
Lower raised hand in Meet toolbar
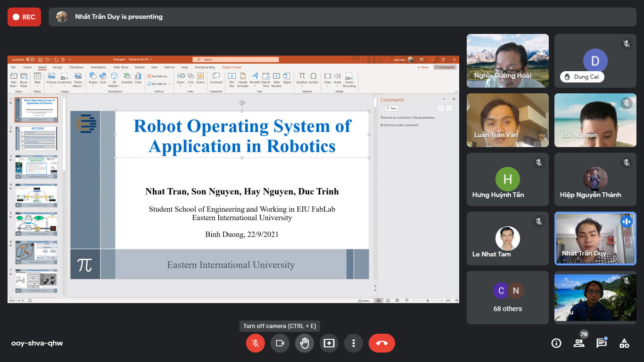pos(305,343)
